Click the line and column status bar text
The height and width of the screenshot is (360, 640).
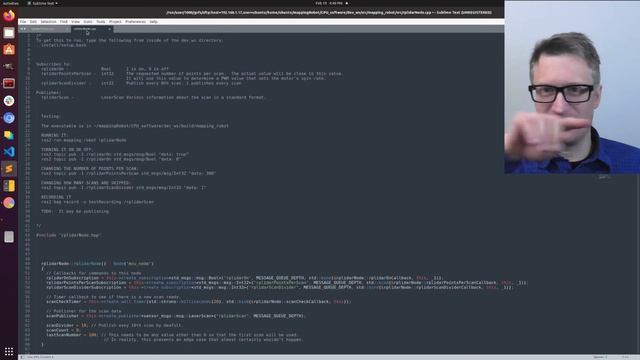(40, 357)
